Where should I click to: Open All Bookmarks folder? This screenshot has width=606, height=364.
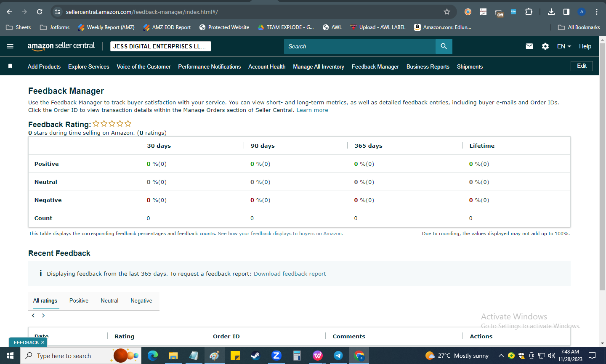[x=579, y=27]
